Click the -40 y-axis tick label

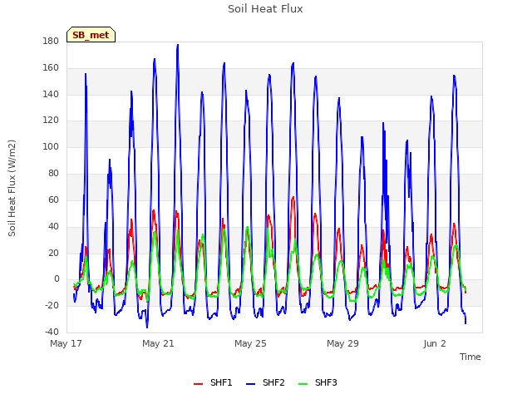click(52, 332)
